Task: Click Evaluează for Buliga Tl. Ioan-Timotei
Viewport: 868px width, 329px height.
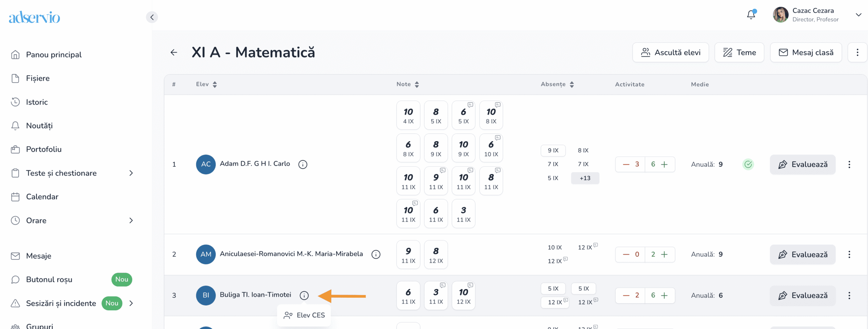Action: [803, 295]
